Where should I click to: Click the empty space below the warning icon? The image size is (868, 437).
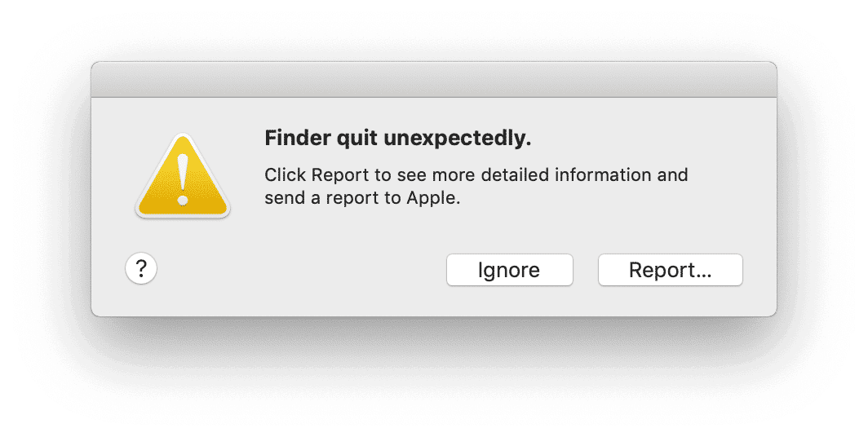point(183,236)
